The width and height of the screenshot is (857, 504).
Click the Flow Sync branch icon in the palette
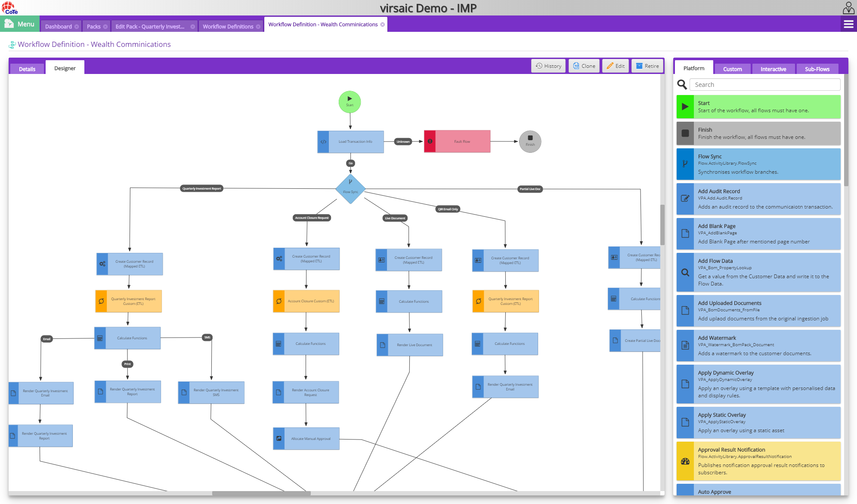click(x=685, y=164)
